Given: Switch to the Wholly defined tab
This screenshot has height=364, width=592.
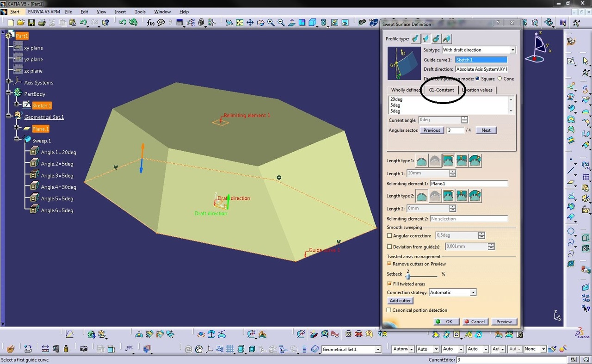Looking at the screenshot, I should (405, 90).
